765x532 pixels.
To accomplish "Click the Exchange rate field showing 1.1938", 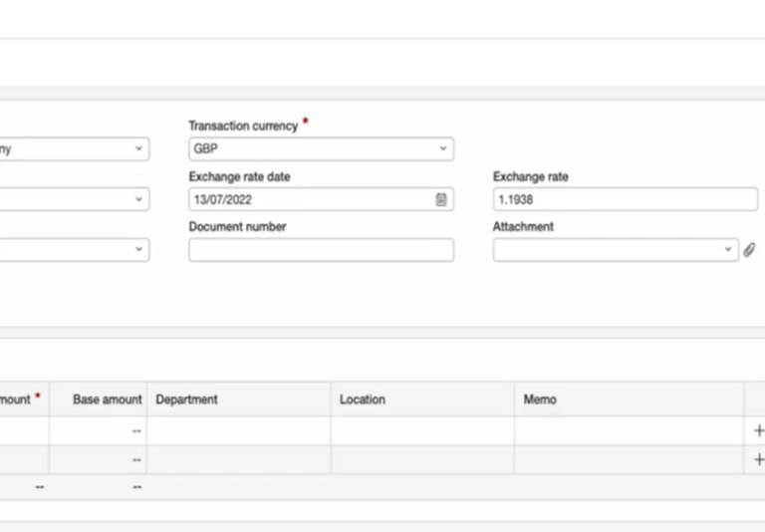I will [625, 199].
